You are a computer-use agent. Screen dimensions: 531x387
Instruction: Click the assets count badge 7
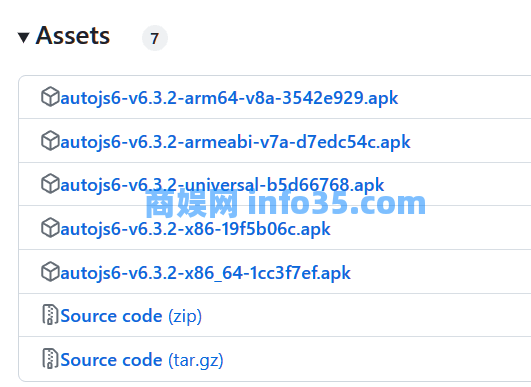[155, 38]
